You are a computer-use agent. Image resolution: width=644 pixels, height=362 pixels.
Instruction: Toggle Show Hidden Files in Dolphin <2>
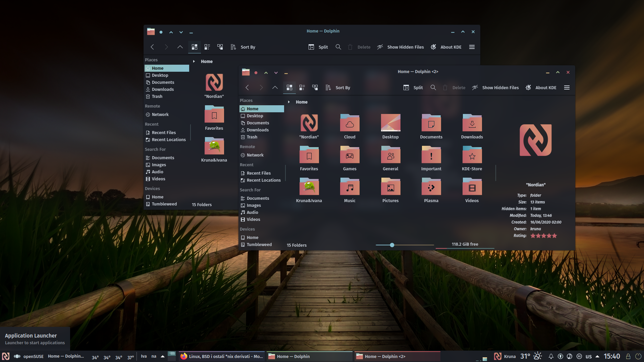point(495,87)
